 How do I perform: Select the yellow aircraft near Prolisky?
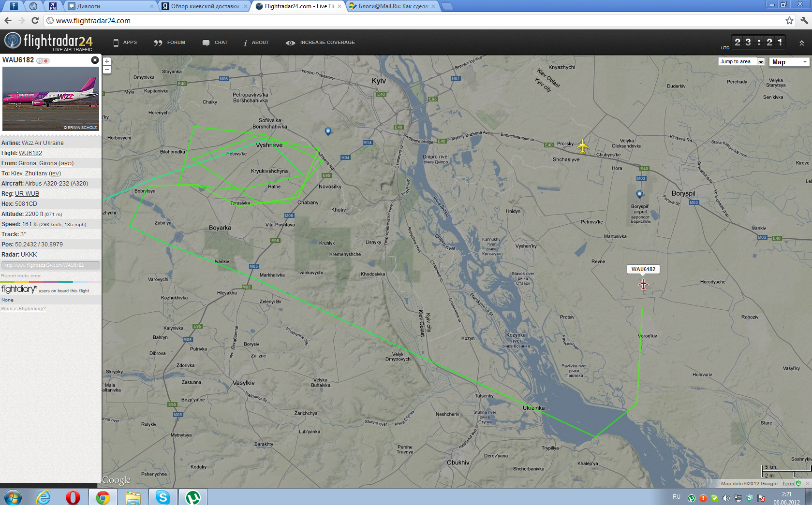583,145
